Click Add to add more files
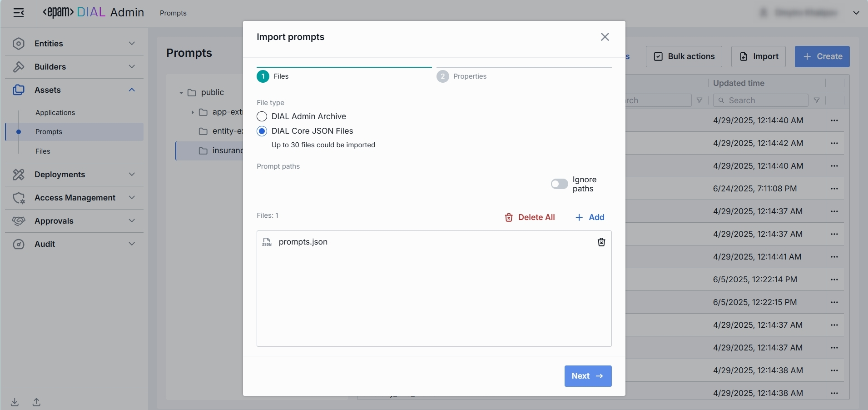868x410 pixels. pyautogui.click(x=590, y=217)
